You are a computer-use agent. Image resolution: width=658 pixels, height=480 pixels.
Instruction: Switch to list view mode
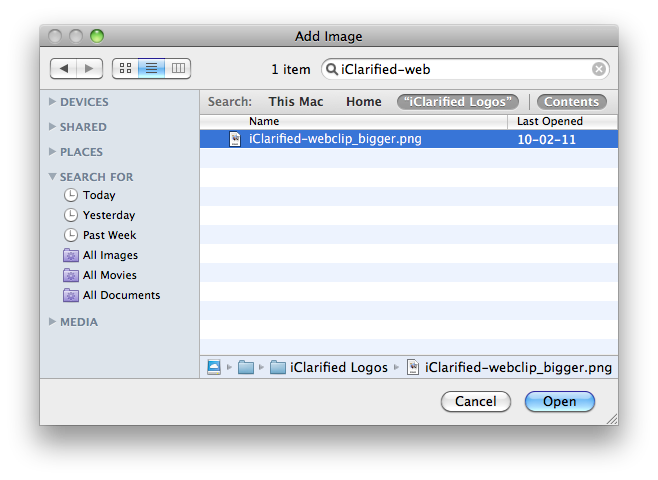(x=152, y=69)
